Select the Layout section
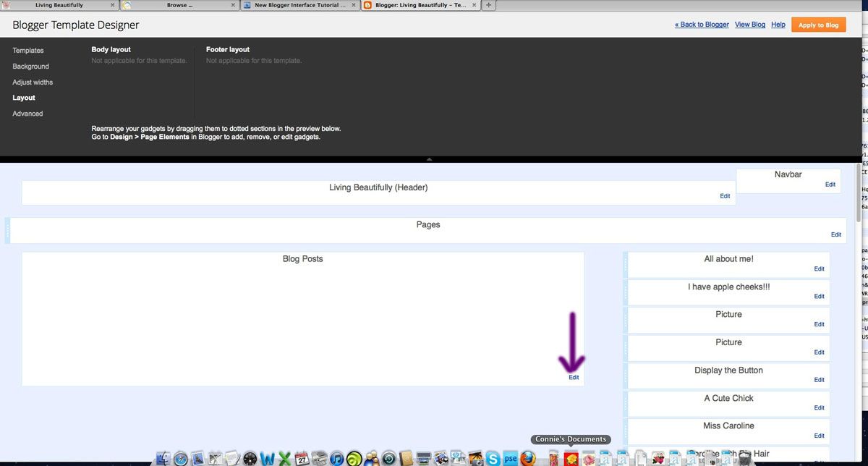 [24, 98]
